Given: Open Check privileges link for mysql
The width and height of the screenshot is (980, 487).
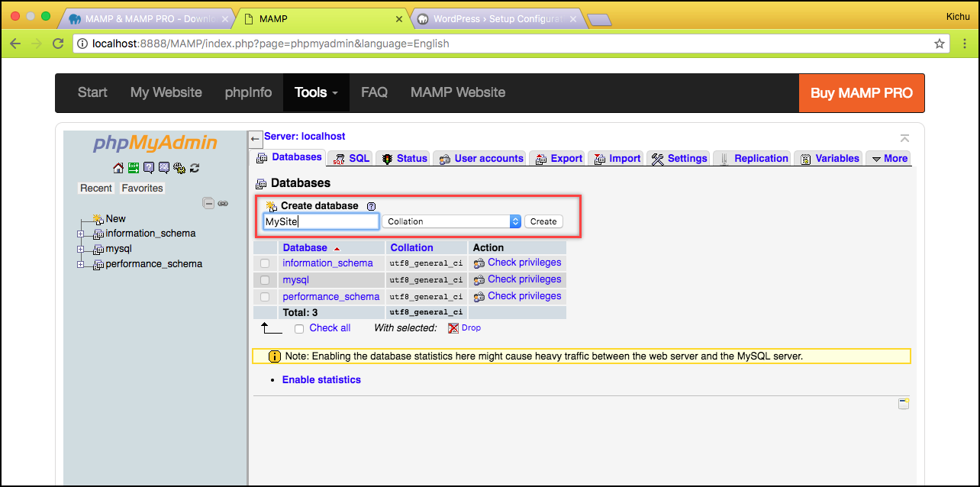Looking at the screenshot, I should tap(524, 279).
